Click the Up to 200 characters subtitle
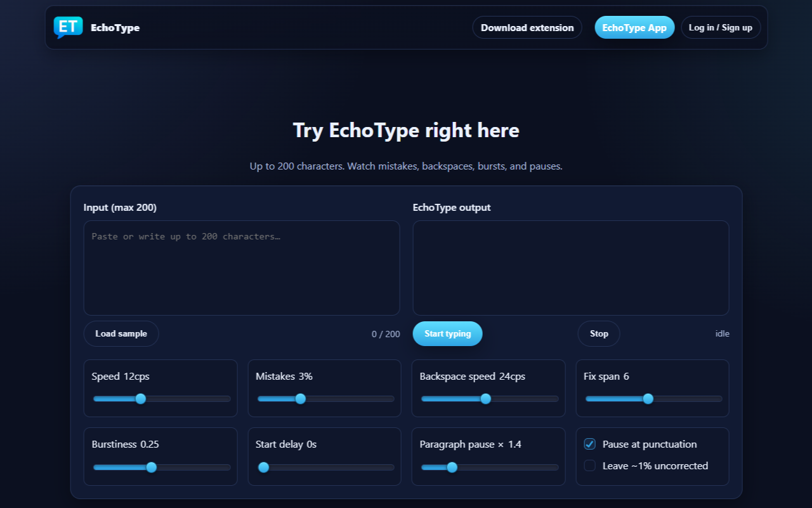Image resolution: width=812 pixels, height=508 pixels. [406, 166]
